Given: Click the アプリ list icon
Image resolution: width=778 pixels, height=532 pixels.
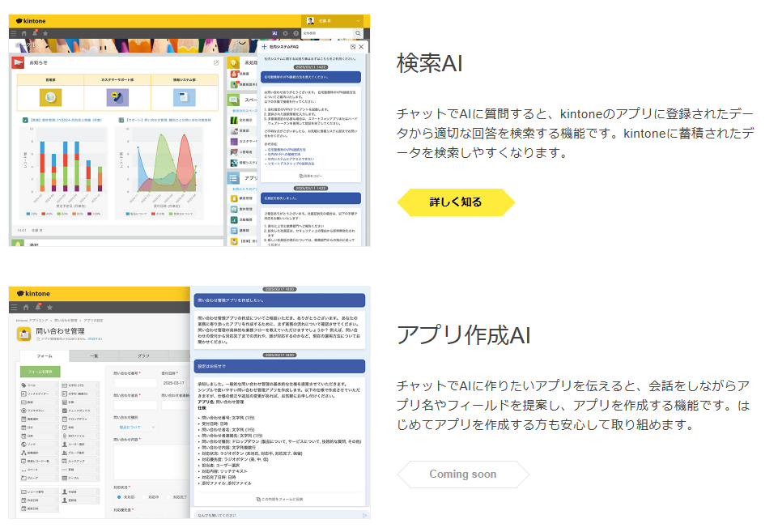Looking at the screenshot, I should point(234,178).
